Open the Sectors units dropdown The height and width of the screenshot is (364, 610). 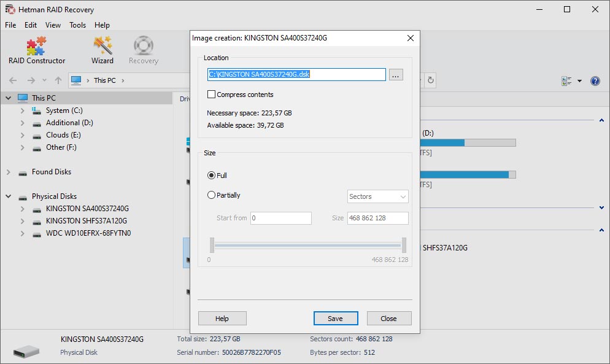pyautogui.click(x=377, y=196)
